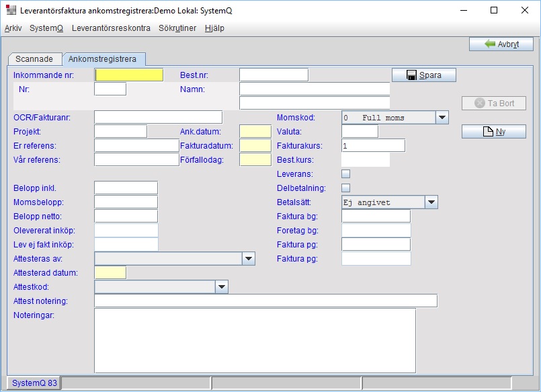This screenshot has height=392, width=541.
Task: Switch to the Scannade tab
Action: pyautogui.click(x=34, y=59)
